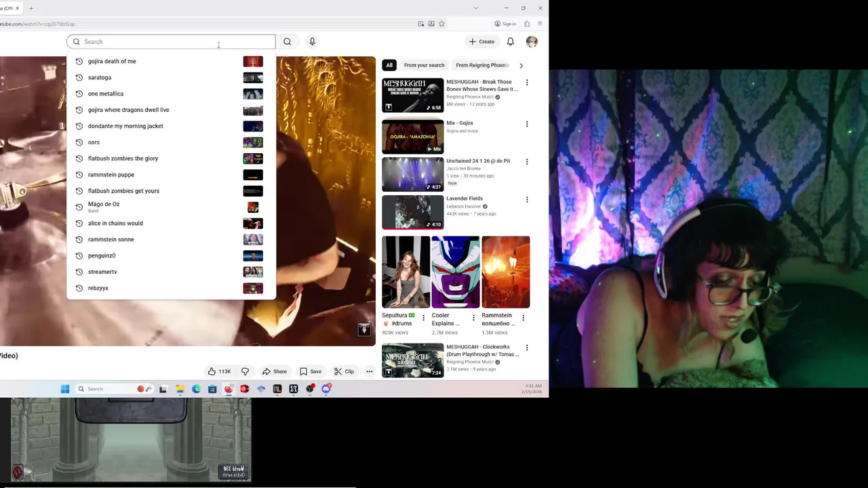
Task: Select 'flatbush zombies the glory' from history
Action: click(171, 159)
